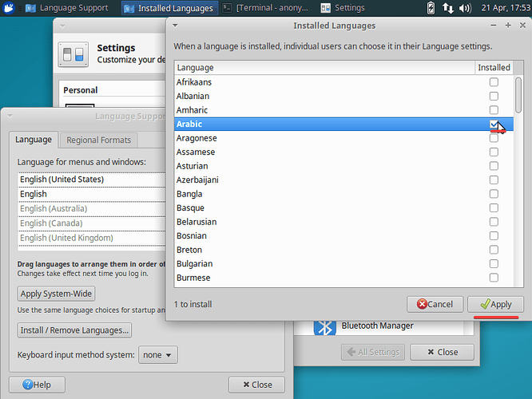Select Basque in the language list
The image size is (532, 399).
point(191,208)
